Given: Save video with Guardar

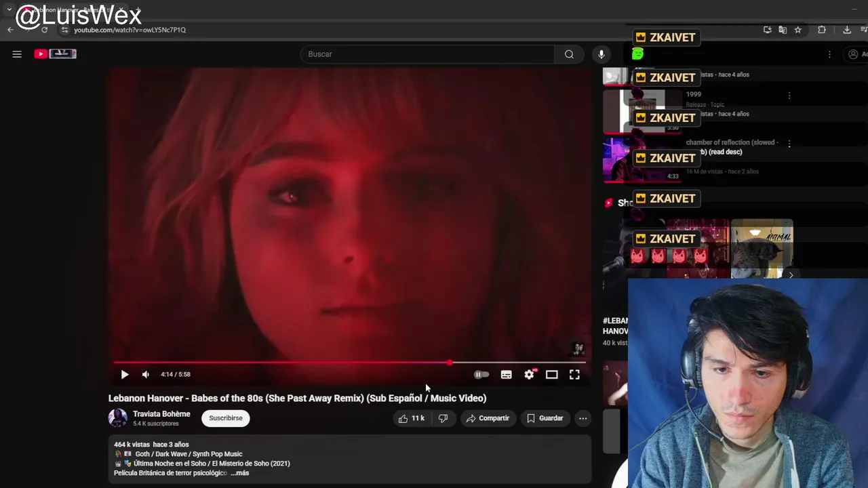Looking at the screenshot, I should pyautogui.click(x=545, y=418).
